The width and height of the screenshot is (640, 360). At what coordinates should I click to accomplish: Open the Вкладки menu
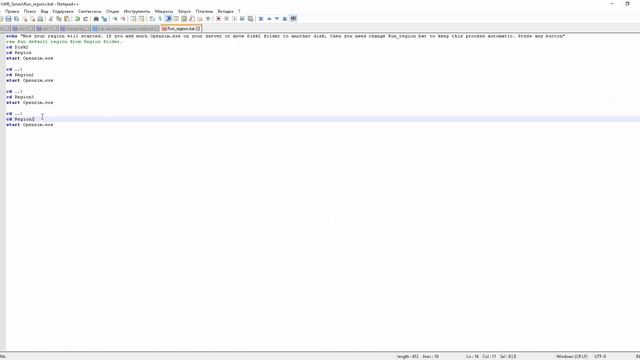225,11
